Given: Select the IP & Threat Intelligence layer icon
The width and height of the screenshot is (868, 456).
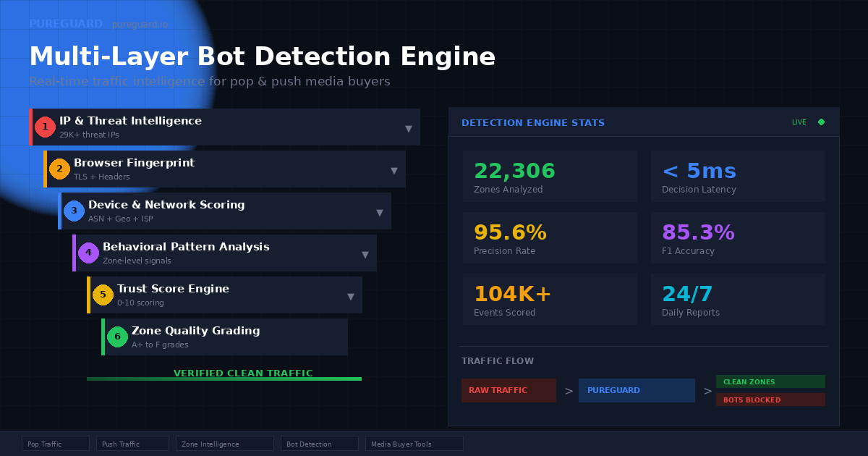Looking at the screenshot, I should pyautogui.click(x=45, y=126).
